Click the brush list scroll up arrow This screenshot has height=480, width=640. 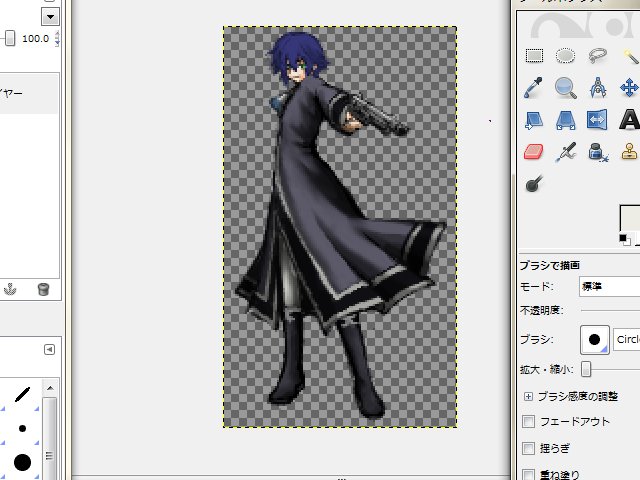pyautogui.click(x=50, y=388)
